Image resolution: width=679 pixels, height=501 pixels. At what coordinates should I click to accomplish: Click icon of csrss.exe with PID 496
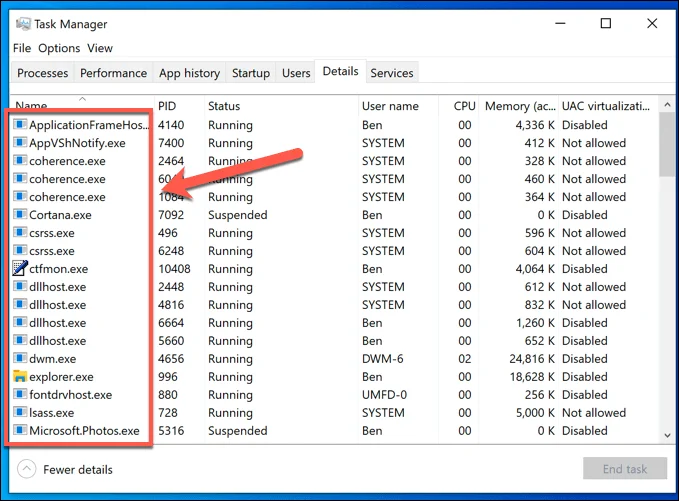click(20, 233)
